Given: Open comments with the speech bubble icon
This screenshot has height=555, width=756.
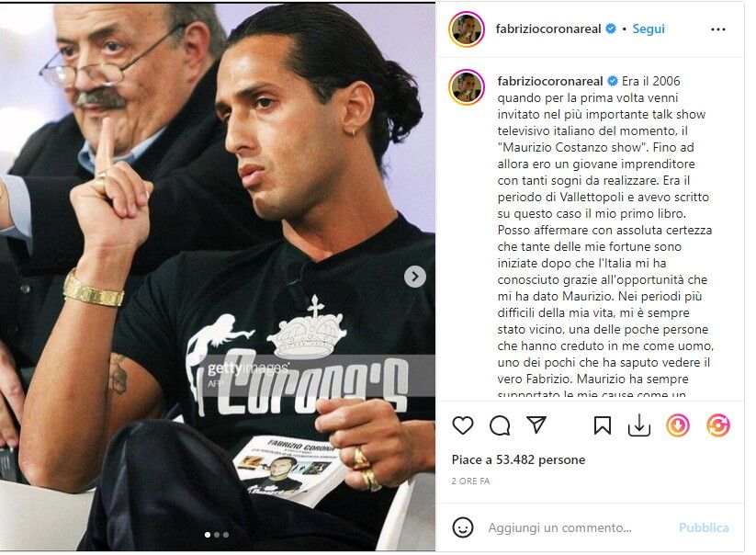Looking at the screenshot, I should 500,425.
